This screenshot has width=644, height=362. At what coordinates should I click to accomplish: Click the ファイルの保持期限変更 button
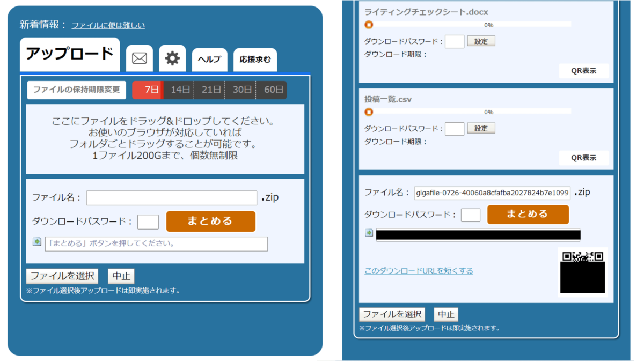point(77,90)
